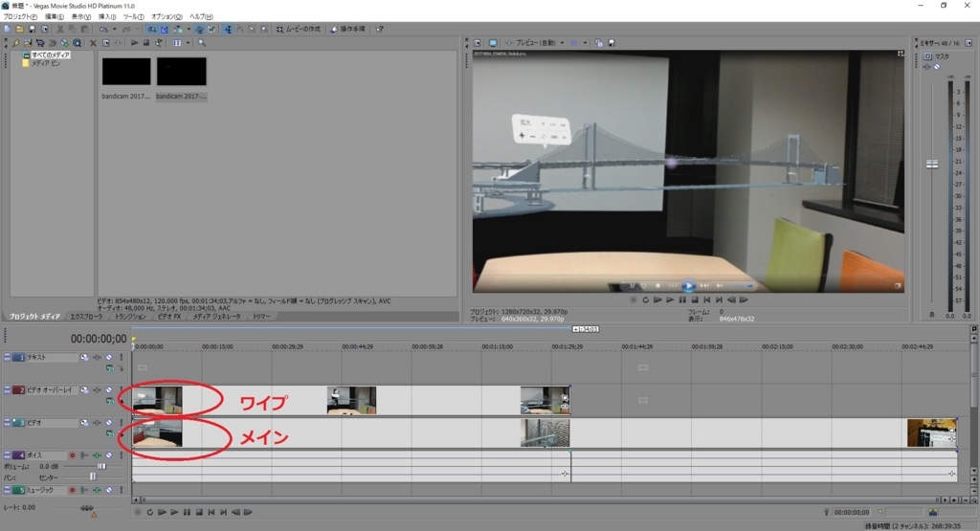Arm the ボイス track for recording
The image size is (980, 531).
pos(73,455)
